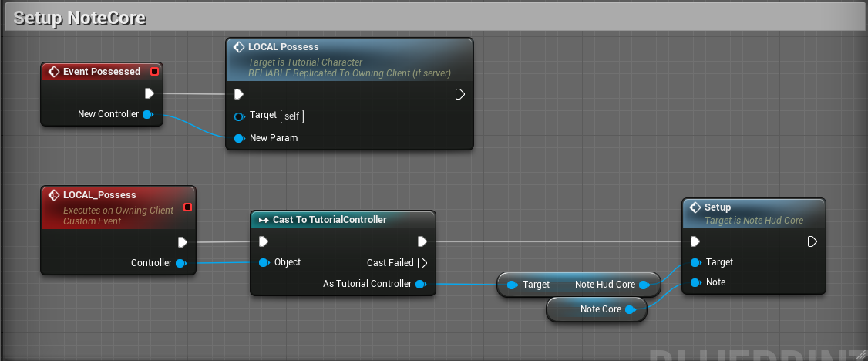Image resolution: width=868 pixels, height=361 pixels.
Task: Click the Note Hud Core output pin
Action: point(644,285)
